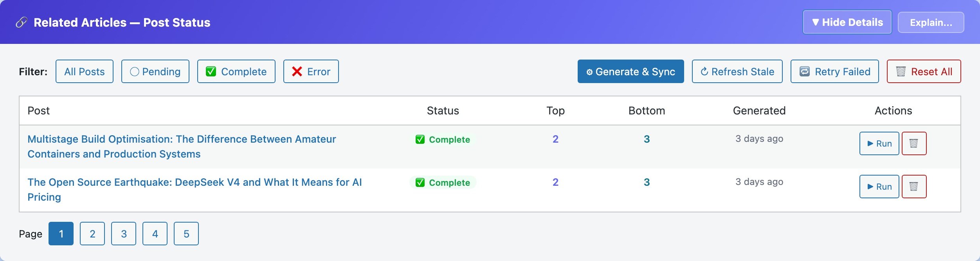This screenshot has width=980, height=261.
Task: Click Top count 2 for DeepSeek V4 post
Action: click(x=555, y=182)
